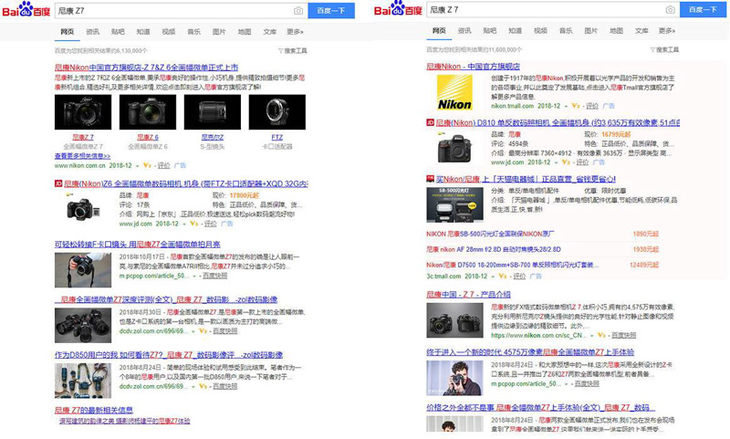The image size is (730, 439).
Task: Click the FTZ mount adapter thumbnail
Action: click(x=277, y=112)
